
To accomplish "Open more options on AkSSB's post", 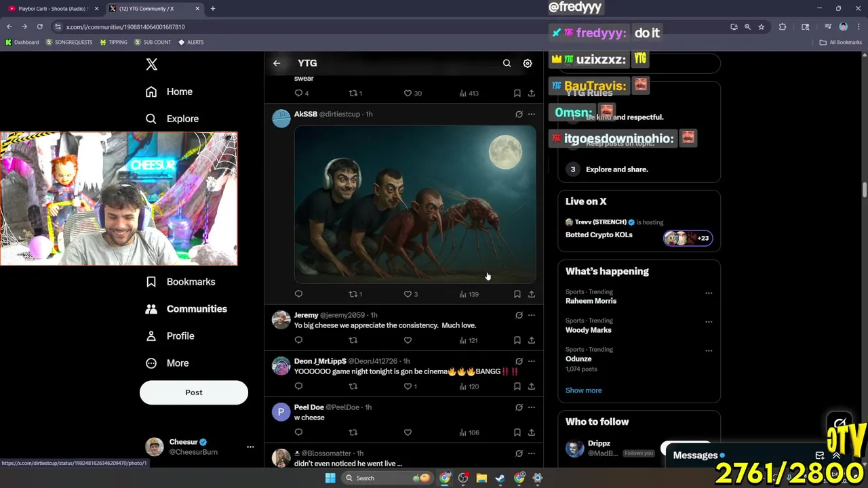I will pos(532,114).
